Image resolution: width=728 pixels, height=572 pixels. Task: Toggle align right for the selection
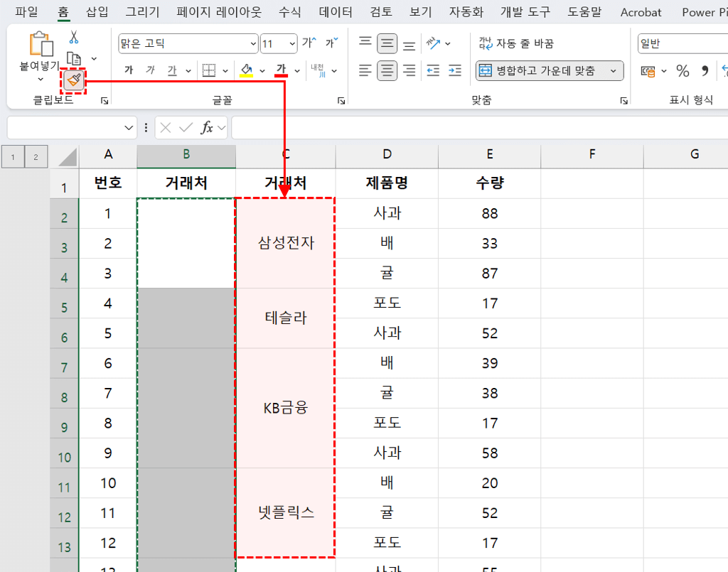[x=409, y=70]
